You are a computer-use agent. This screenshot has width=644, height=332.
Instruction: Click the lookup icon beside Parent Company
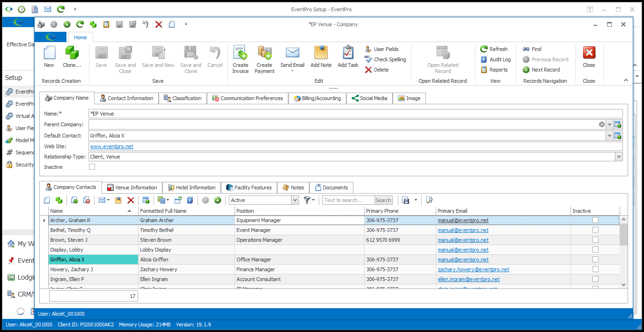pos(618,124)
